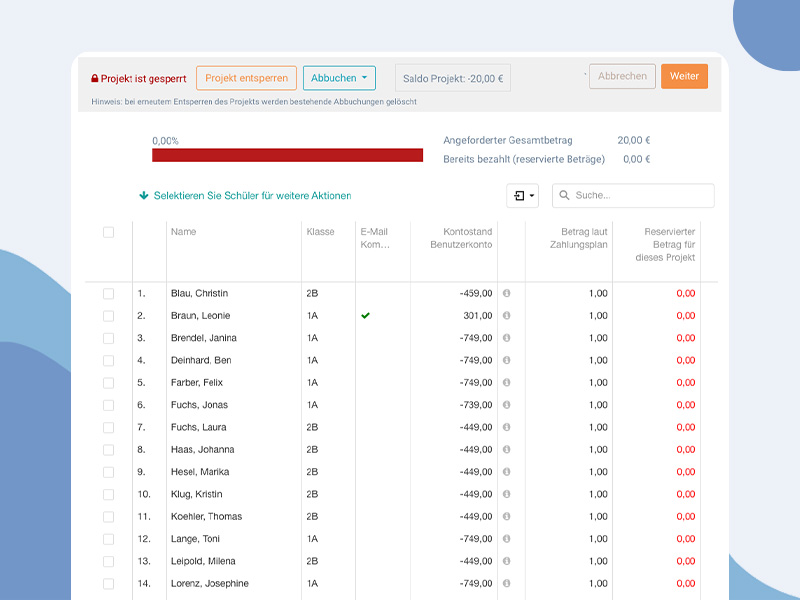The height and width of the screenshot is (600, 800).
Task: Select the checkbox for Blau, Christin
Action: coord(108,293)
